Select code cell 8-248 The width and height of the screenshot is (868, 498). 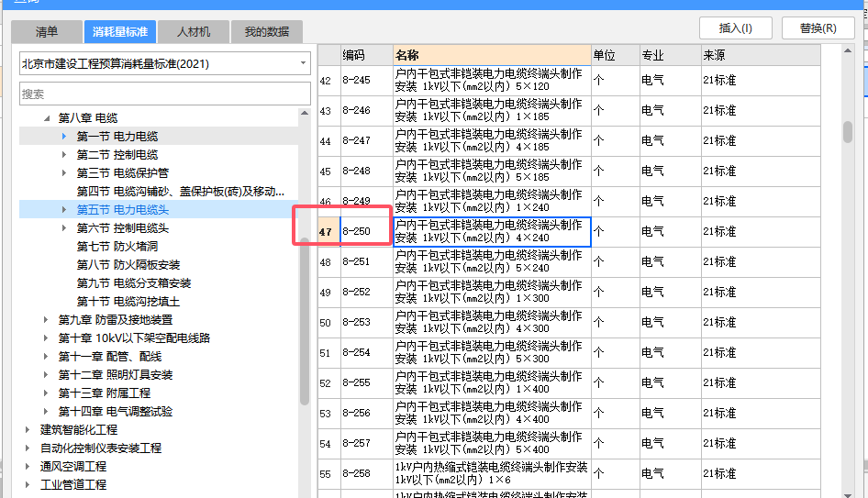(366, 171)
